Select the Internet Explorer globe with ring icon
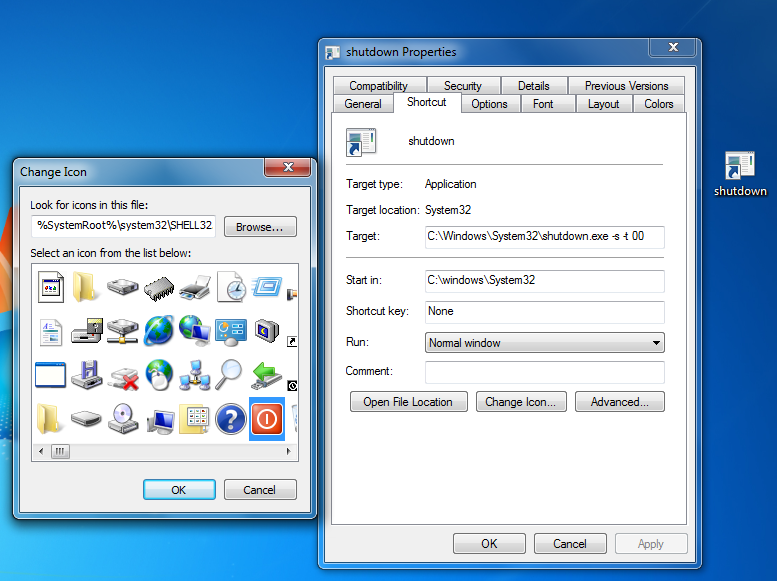The image size is (777, 581). pyautogui.click(x=159, y=330)
